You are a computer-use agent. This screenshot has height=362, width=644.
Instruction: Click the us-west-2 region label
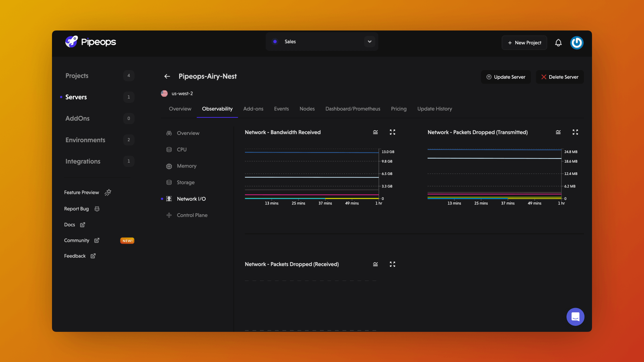point(182,94)
